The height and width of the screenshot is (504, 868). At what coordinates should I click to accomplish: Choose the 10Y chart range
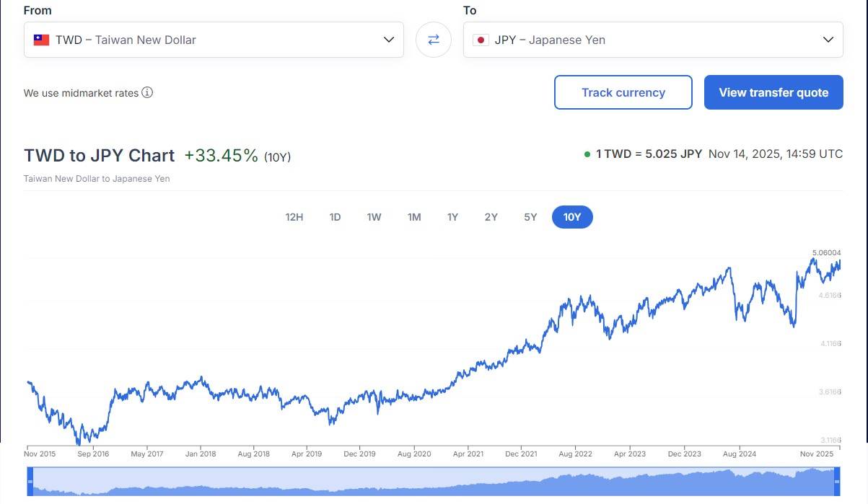click(572, 217)
